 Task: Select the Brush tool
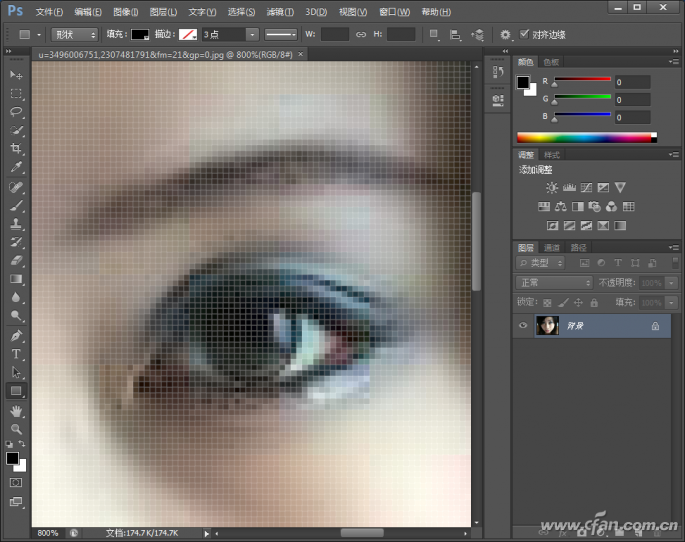(16, 206)
